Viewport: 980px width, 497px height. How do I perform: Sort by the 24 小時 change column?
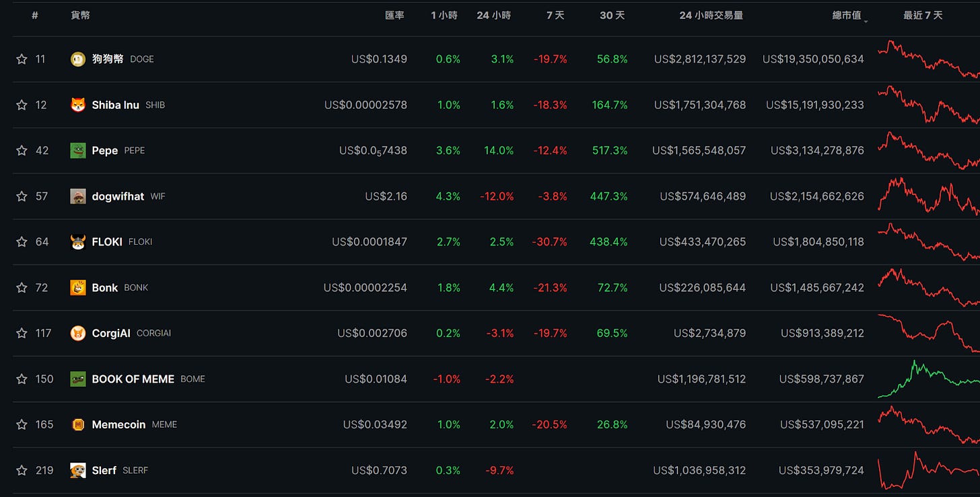coord(494,15)
